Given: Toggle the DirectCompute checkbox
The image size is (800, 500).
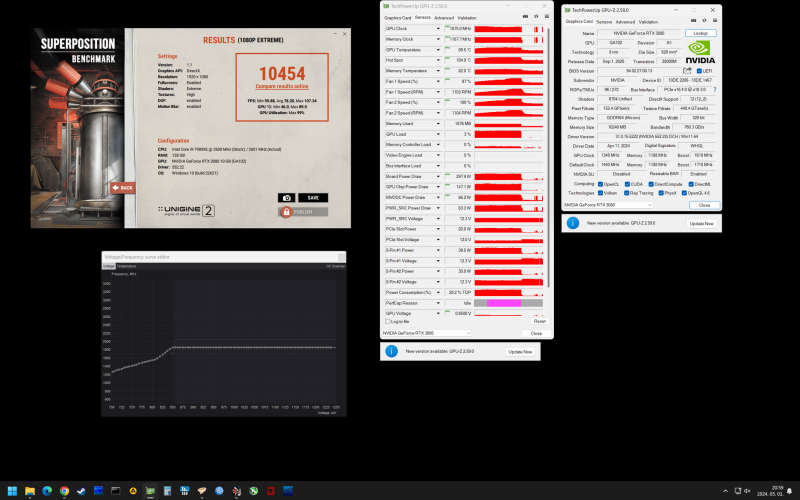Looking at the screenshot, I should coord(651,184).
